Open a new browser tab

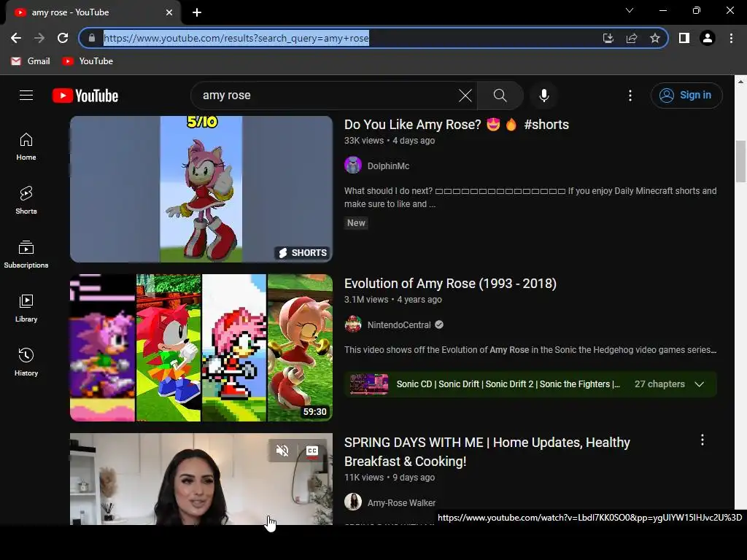click(197, 12)
